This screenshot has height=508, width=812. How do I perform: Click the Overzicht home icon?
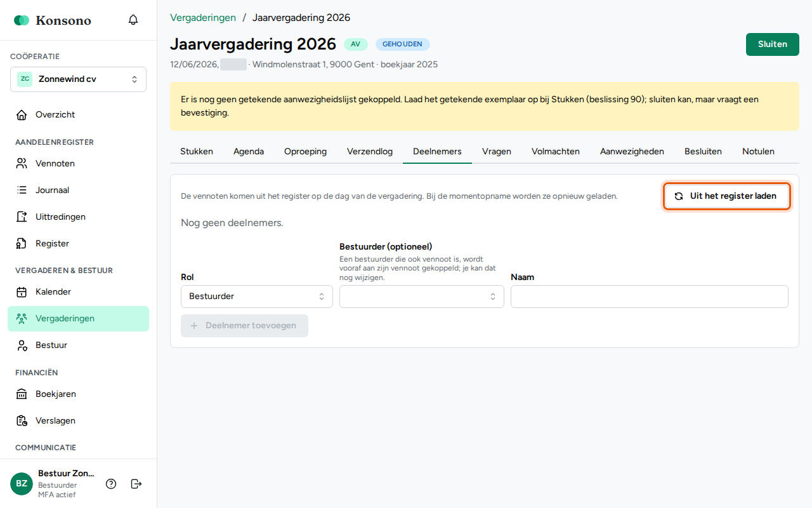click(22, 115)
